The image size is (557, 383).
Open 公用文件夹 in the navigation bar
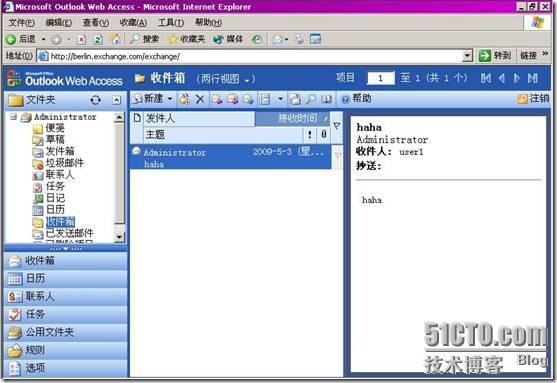click(66, 332)
